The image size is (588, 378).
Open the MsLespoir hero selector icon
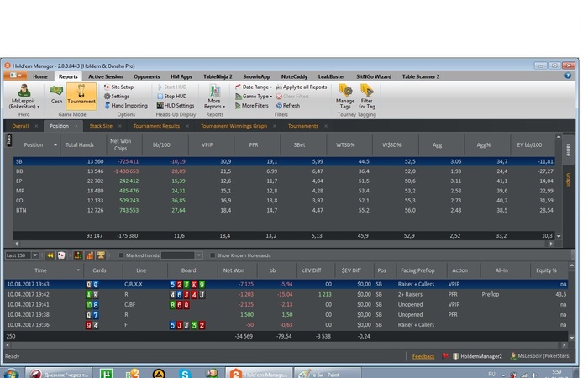(x=24, y=97)
